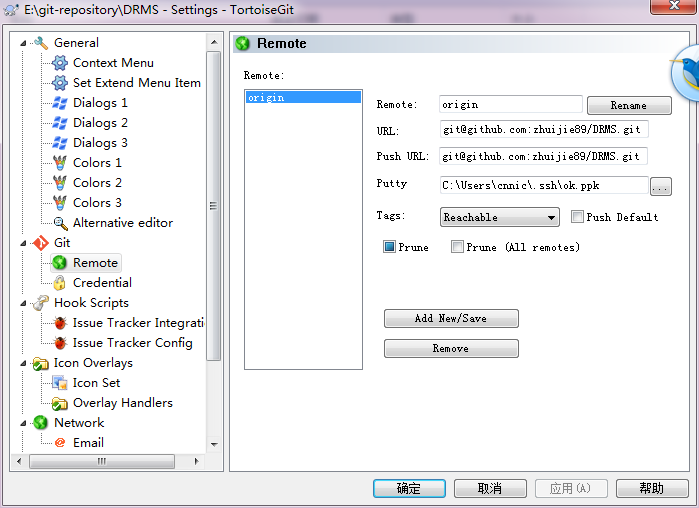The width and height of the screenshot is (699, 508).
Task: Click the Alternative editor magnifier icon
Action: 60,223
